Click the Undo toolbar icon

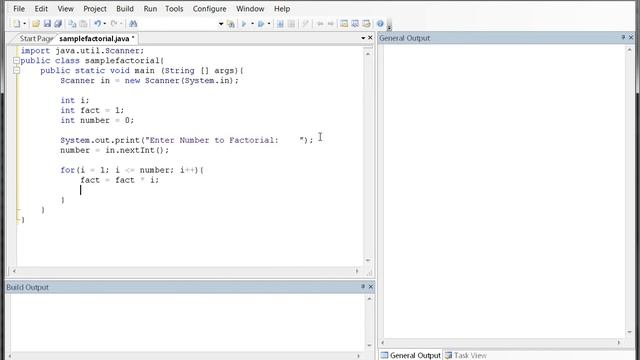coord(98,24)
